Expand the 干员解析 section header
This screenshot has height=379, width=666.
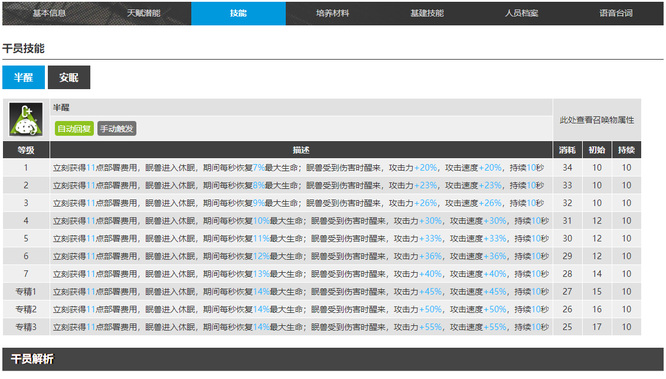(333, 359)
